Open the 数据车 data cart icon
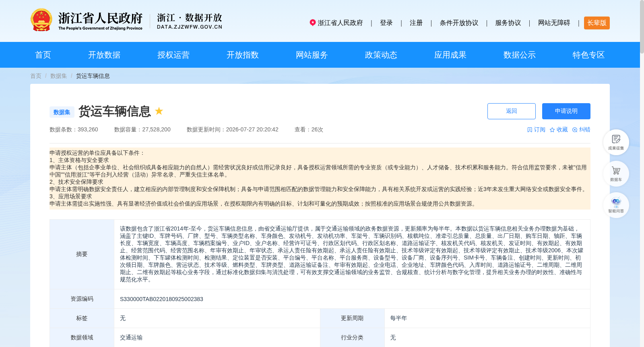Screen dimensions: 644x347 click(616, 174)
